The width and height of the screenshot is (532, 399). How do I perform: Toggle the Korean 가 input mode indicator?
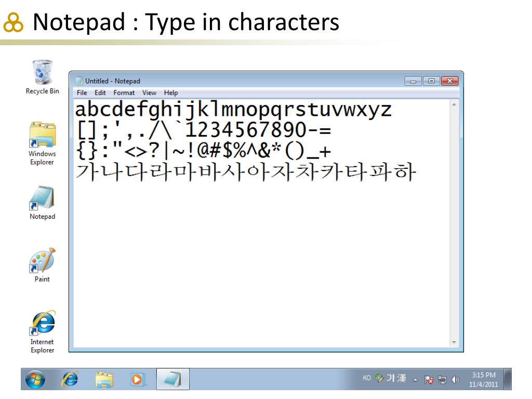(x=391, y=378)
